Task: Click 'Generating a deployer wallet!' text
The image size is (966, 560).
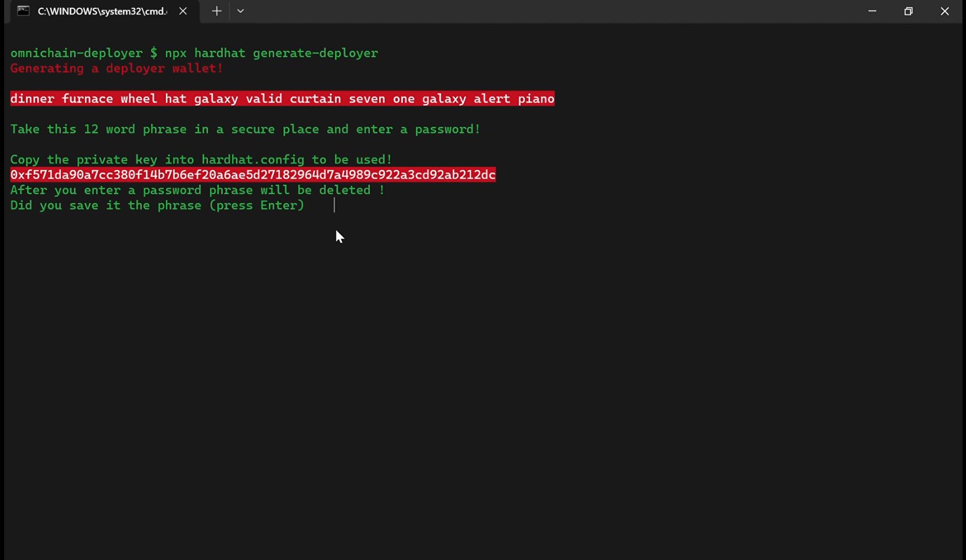Action: click(x=116, y=68)
